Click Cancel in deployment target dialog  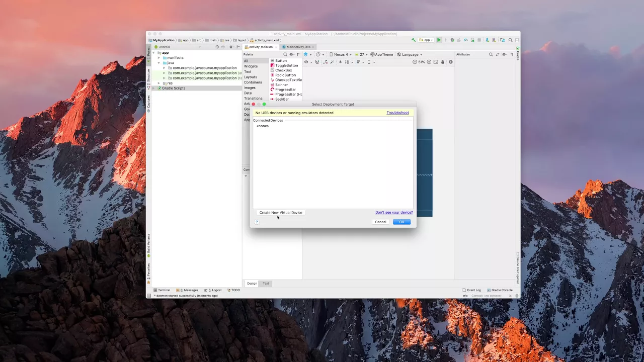point(380,222)
